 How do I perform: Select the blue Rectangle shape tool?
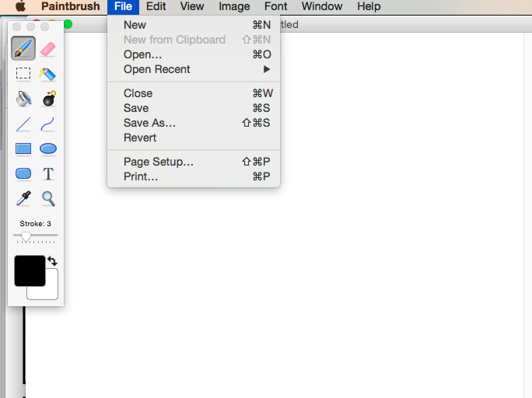click(x=23, y=148)
